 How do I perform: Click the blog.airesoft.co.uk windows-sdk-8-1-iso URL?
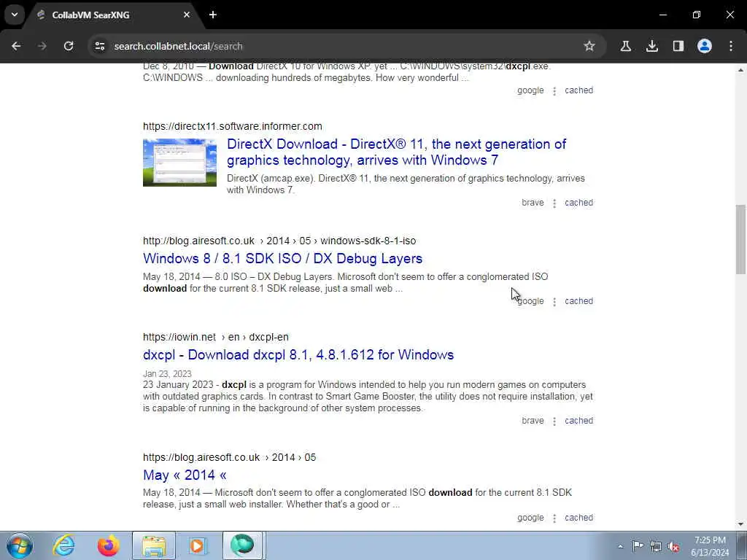click(279, 241)
